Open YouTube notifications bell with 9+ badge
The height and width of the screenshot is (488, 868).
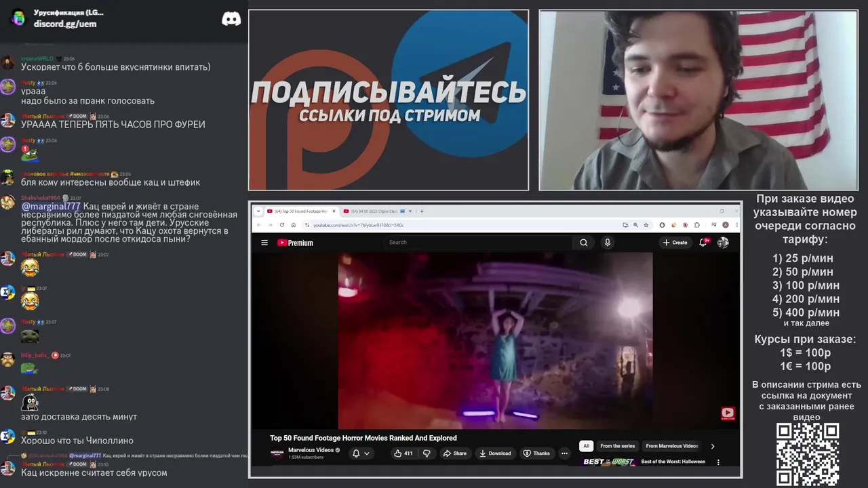(x=704, y=243)
